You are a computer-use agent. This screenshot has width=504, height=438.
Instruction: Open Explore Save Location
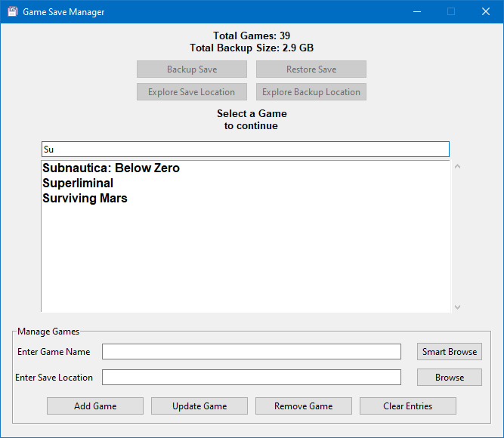[x=192, y=92]
